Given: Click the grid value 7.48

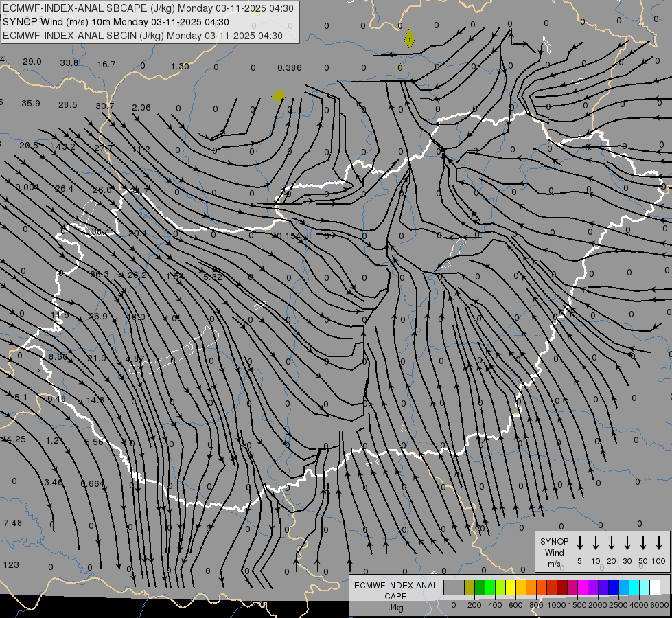Looking at the screenshot, I should (x=12, y=523).
